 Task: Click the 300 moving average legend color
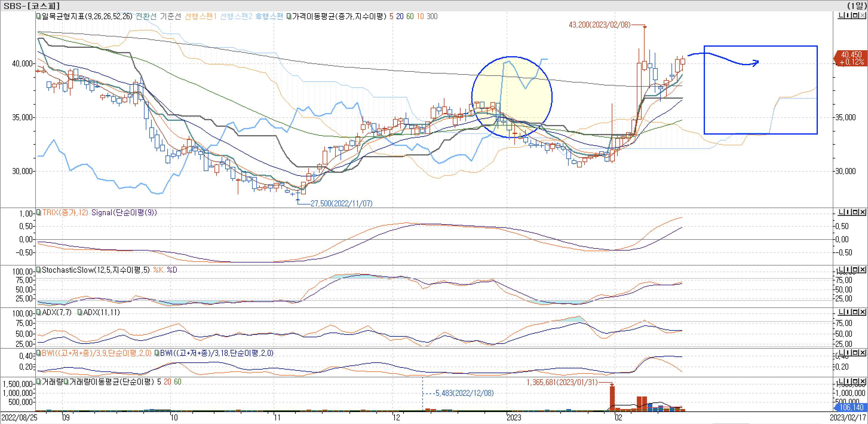click(x=432, y=16)
